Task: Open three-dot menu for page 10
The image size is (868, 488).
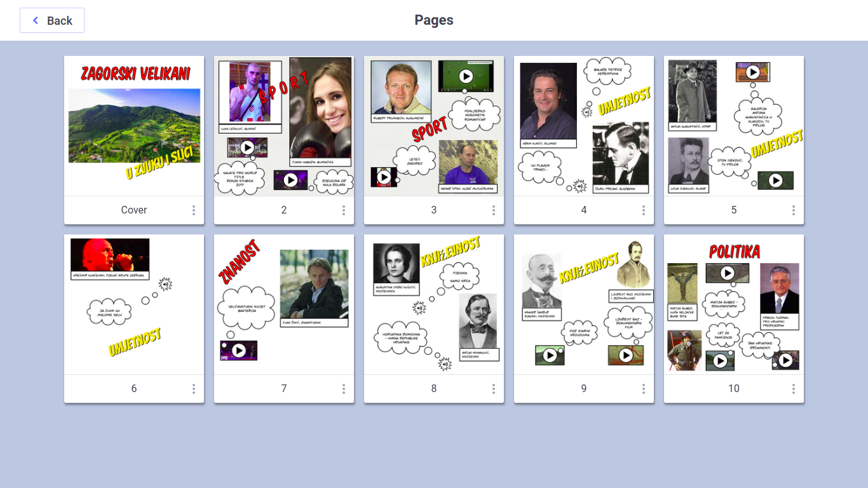Action: point(794,389)
